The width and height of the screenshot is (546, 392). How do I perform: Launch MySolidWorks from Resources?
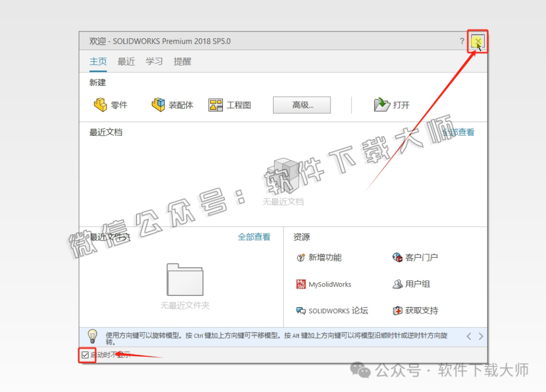coord(331,284)
